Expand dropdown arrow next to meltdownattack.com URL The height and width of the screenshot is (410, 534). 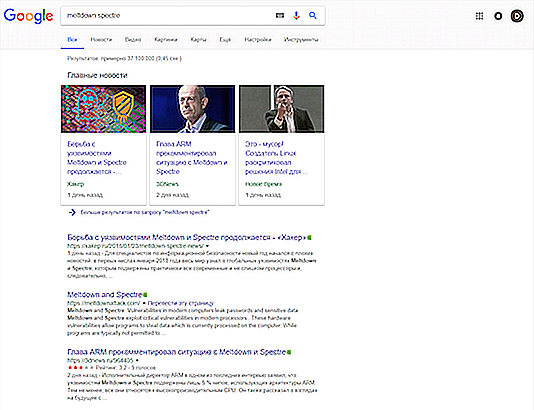[x=144, y=303]
